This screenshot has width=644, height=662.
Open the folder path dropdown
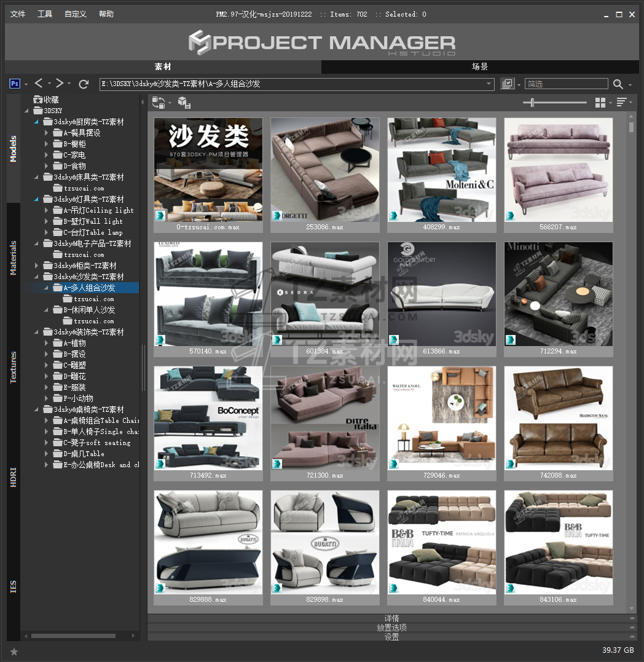(489, 84)
